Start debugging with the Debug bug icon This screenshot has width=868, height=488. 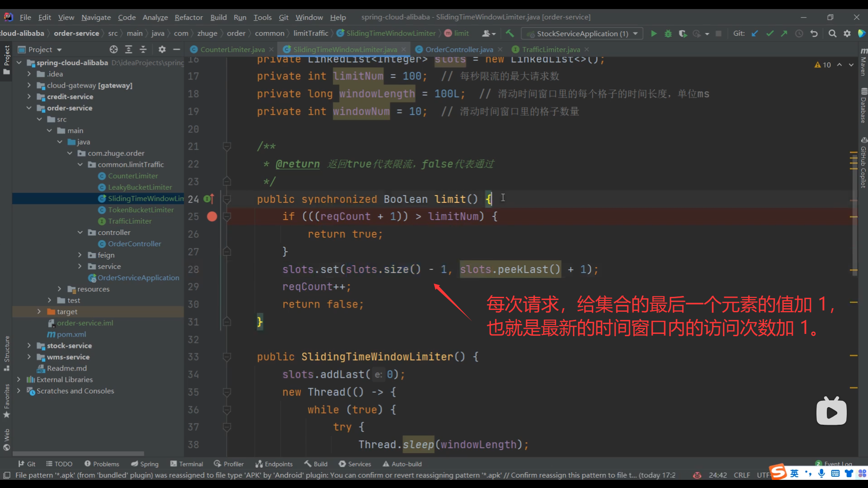click(668, 33)
